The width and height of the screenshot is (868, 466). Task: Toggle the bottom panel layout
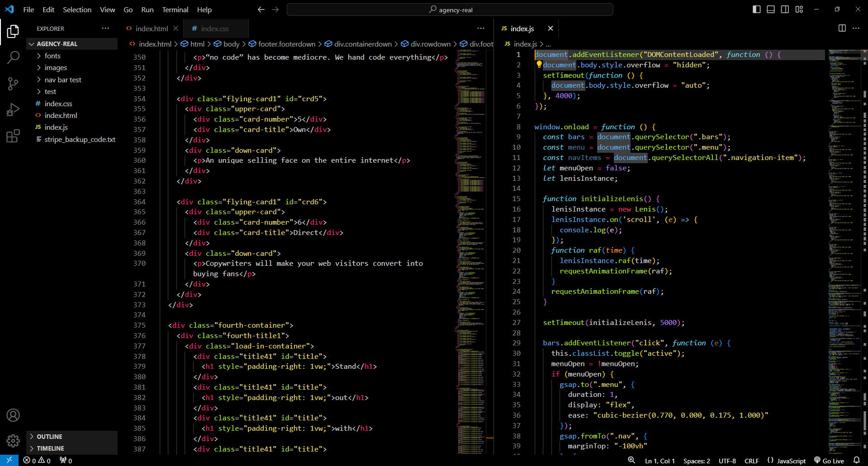coord(771,9)
